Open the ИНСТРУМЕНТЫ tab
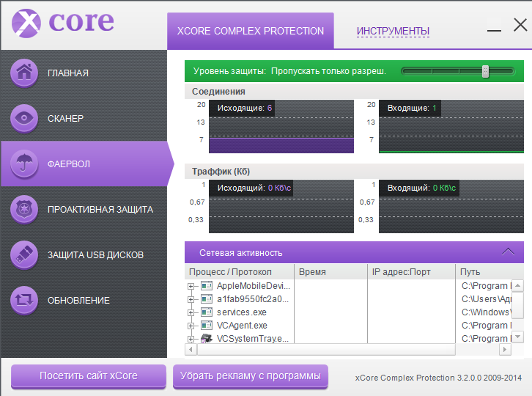This screenshot has height=396, width=532. [x=393, y=31]
